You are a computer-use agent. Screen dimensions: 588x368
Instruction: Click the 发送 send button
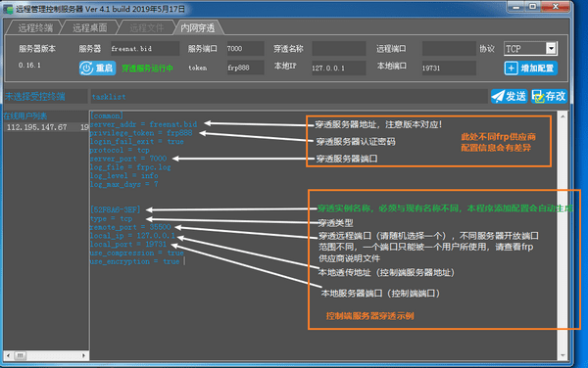click(x=510, y=96)
